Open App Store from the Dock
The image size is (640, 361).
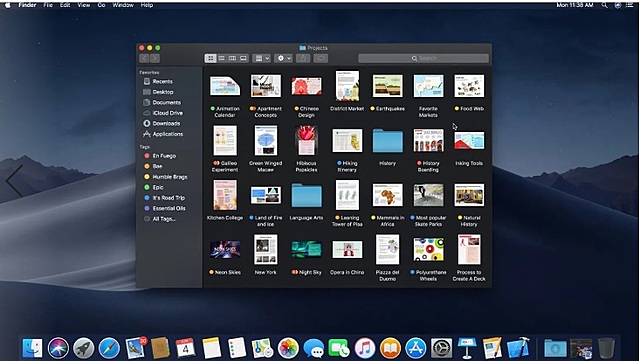tap(416, 348)
